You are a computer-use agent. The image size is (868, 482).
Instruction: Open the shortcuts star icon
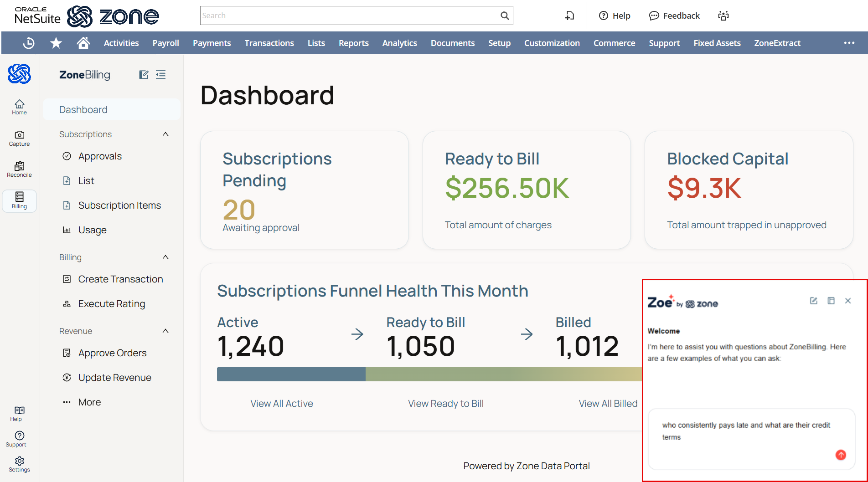tap(56, 43)
